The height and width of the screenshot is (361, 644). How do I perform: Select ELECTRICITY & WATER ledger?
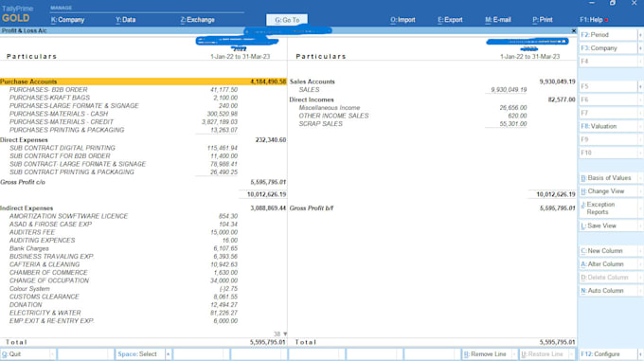click(45, 313)
